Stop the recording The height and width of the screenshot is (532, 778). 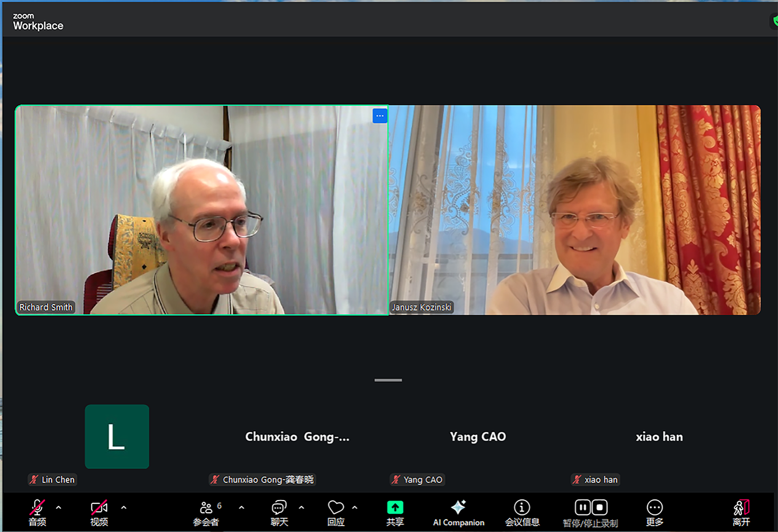[599, 508]
